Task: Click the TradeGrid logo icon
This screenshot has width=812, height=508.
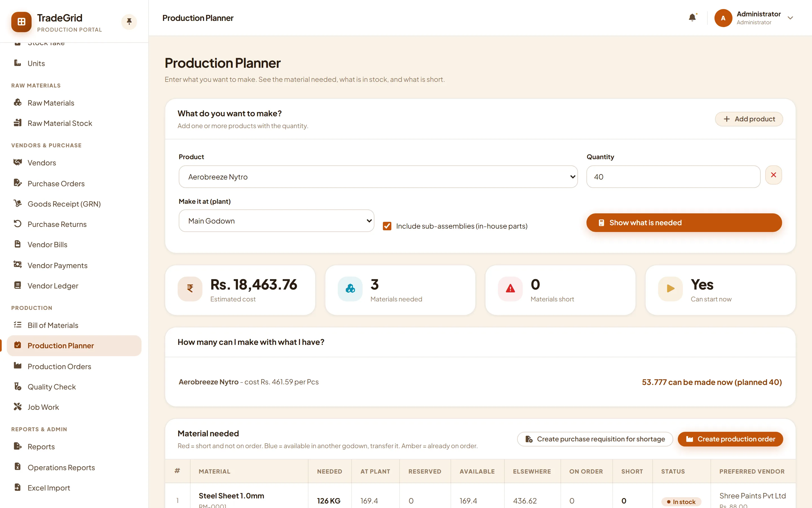Action: click(21, 22)
